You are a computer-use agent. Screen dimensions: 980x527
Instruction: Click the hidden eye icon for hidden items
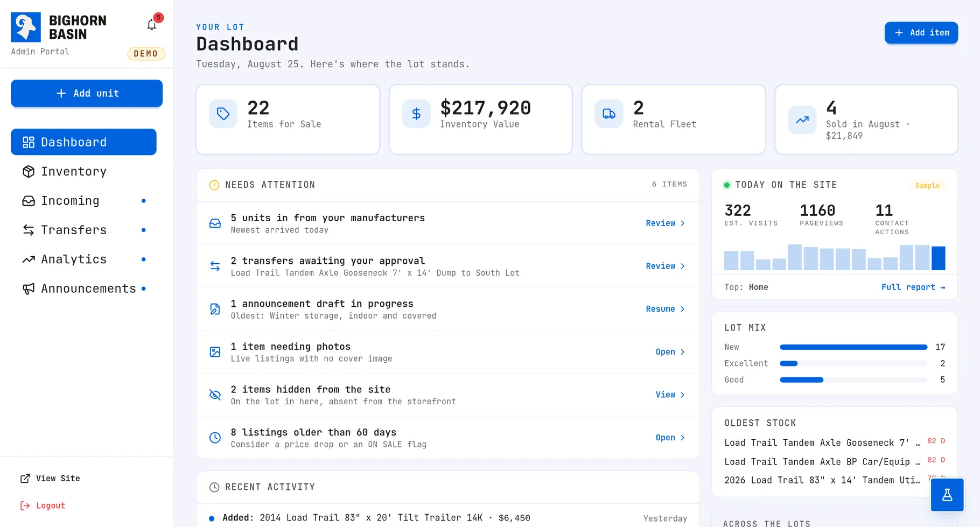tap(215, 395)
